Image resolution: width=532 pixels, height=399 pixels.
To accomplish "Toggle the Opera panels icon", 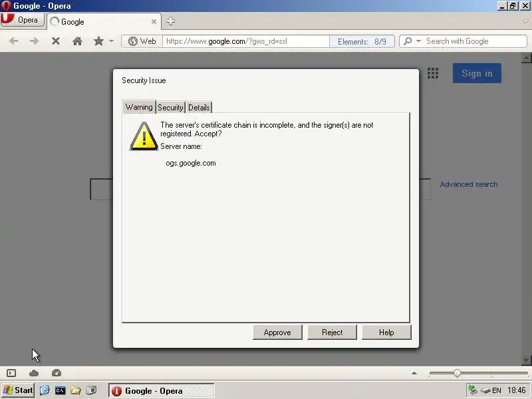I will click(11, 373).
